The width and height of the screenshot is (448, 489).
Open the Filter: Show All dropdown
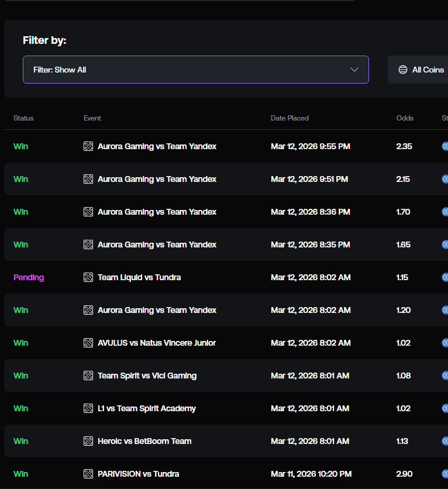pos(196,70)
